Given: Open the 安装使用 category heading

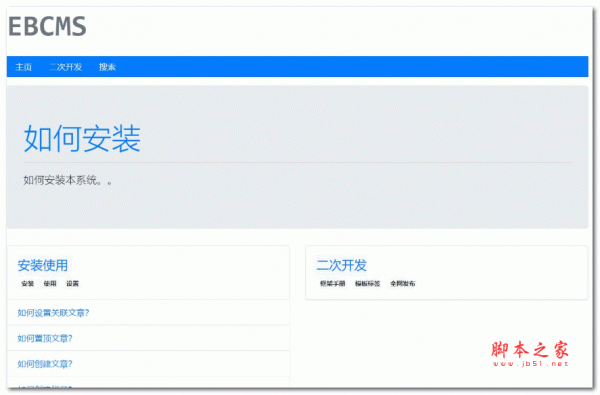Looking at the screenshot, I should [x=43, y=265].
